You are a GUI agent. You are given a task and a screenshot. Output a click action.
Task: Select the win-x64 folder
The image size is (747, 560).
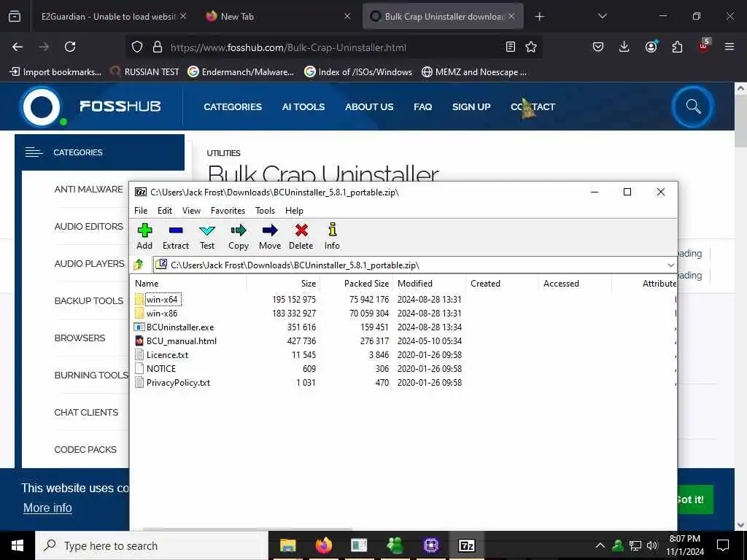[x=162, y=299]
